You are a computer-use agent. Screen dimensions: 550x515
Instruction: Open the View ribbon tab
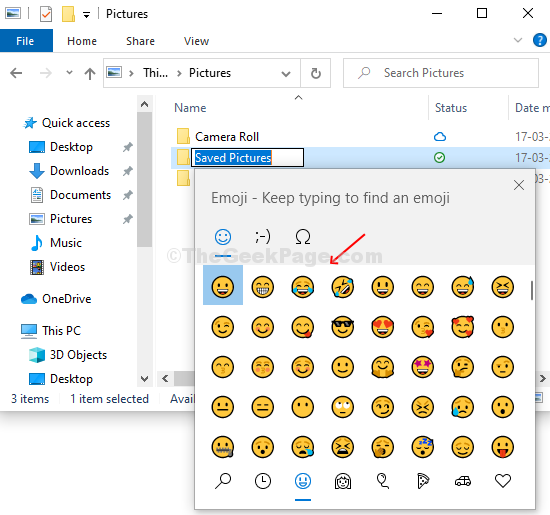pos(196,41)
